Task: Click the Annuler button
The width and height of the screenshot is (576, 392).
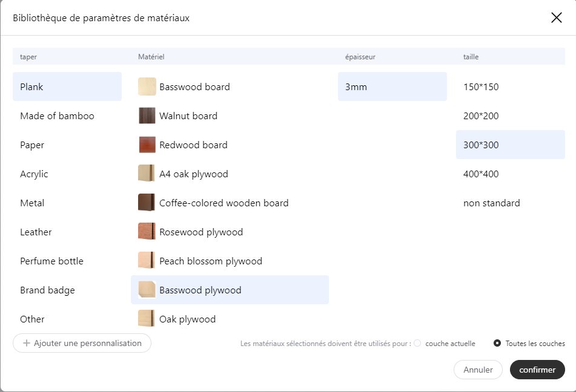Action: pos(478,370)
